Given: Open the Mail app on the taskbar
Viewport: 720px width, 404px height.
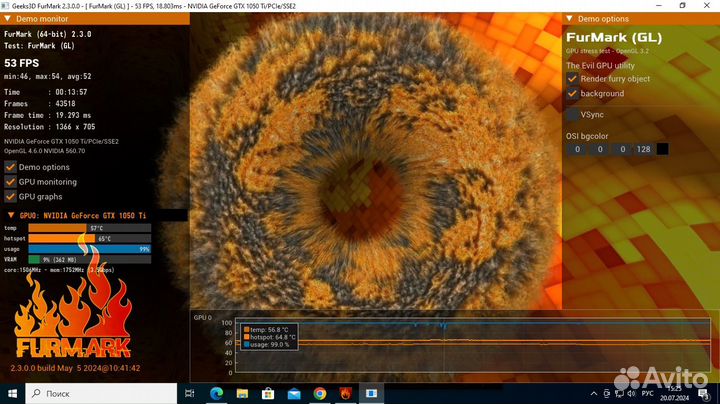Looking at the screenshot, I should click(295, 395).
